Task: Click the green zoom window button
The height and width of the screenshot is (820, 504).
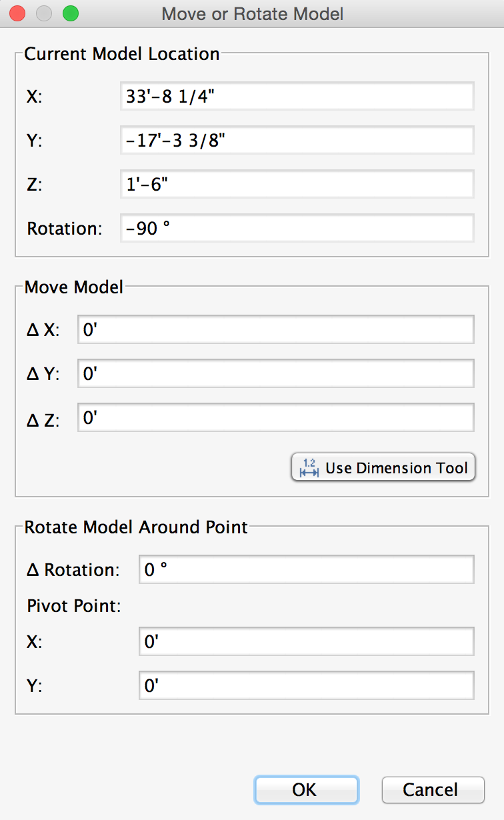Action: (x=70, y=13)
